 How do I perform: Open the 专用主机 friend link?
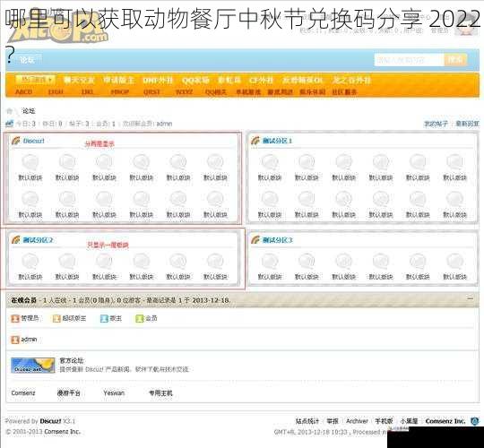160,393
